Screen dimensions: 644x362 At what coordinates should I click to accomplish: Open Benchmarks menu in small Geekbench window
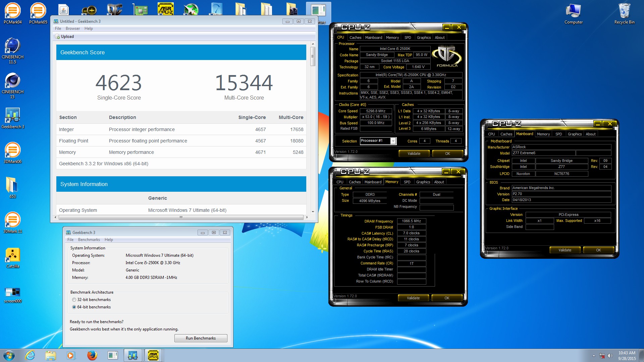click(x=89, y=240)
